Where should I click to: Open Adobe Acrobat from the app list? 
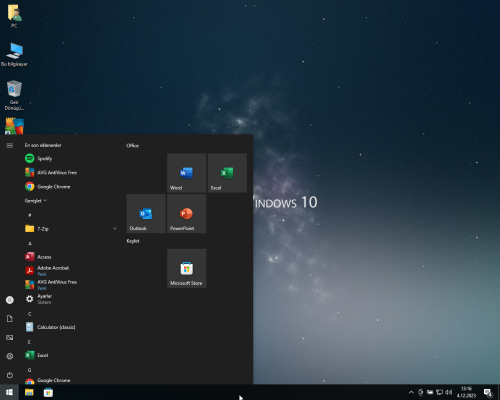click(x=71, y=271)
